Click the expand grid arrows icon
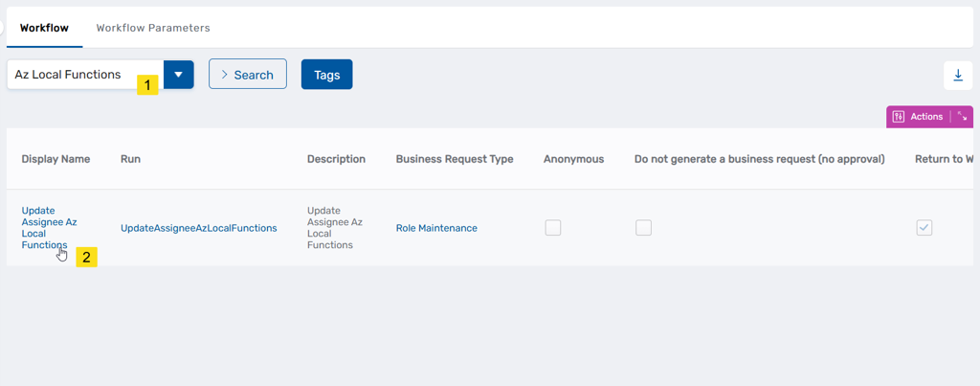980x386 pixels. 963,117
